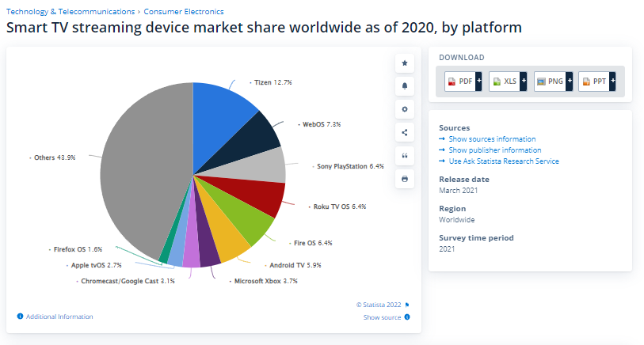Download the chart as PDF

[463, 82]
